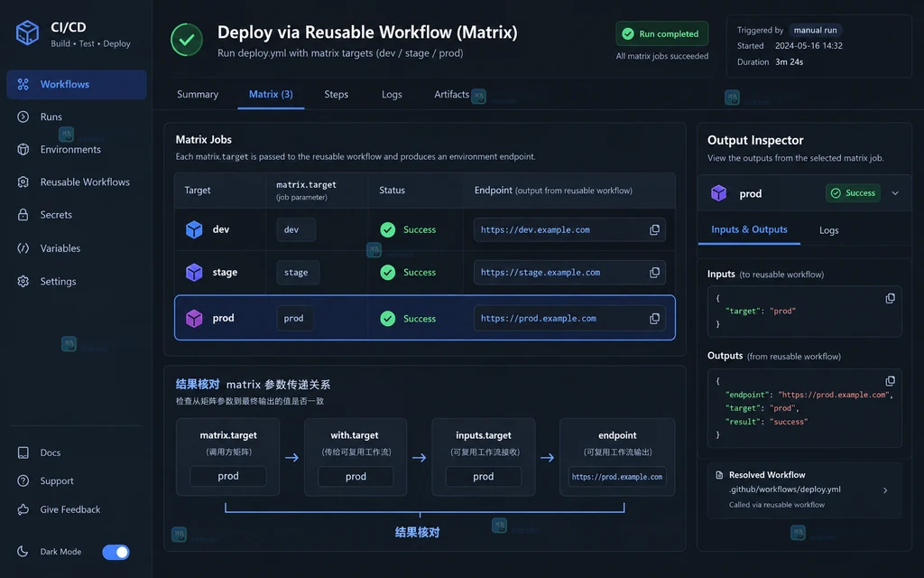924x578 pixels.
Task: Click the https://stage.example.com endpoint field
Action: point(569,273)
